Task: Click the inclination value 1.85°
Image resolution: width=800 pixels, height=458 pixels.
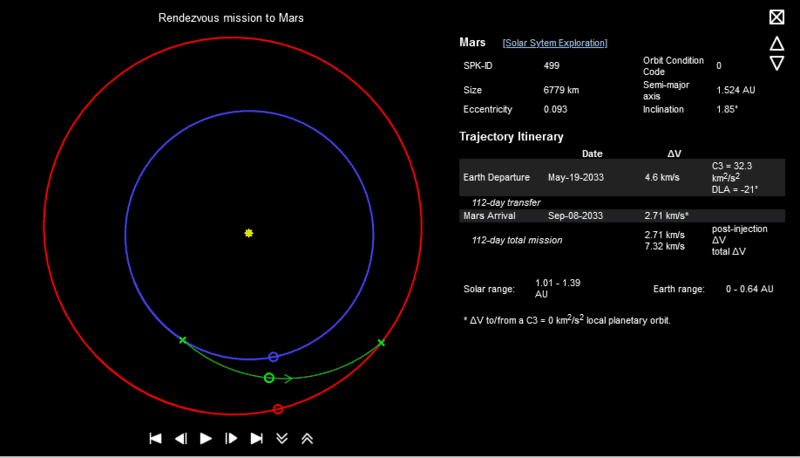Action: [x=727, y=109]
